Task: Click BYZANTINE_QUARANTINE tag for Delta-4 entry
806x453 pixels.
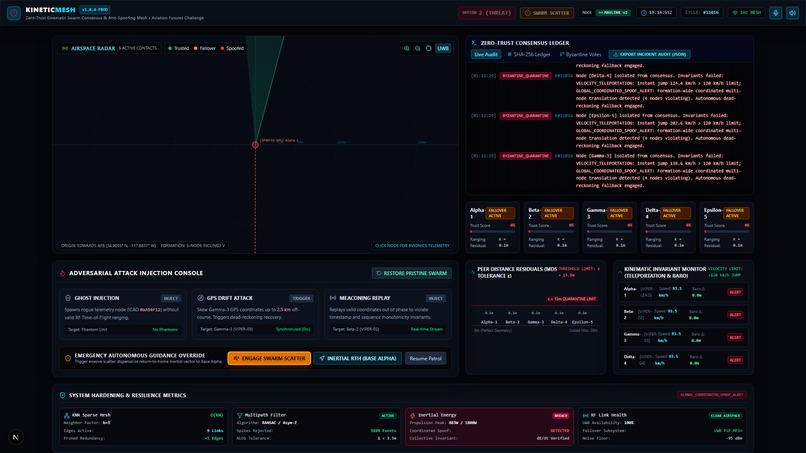Action: pos(525,76)
